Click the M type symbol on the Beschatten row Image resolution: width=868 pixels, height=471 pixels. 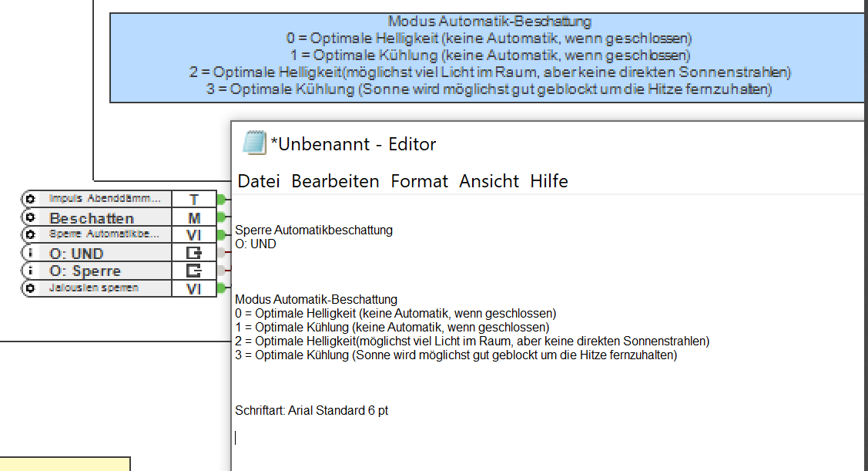pos(194,217)
